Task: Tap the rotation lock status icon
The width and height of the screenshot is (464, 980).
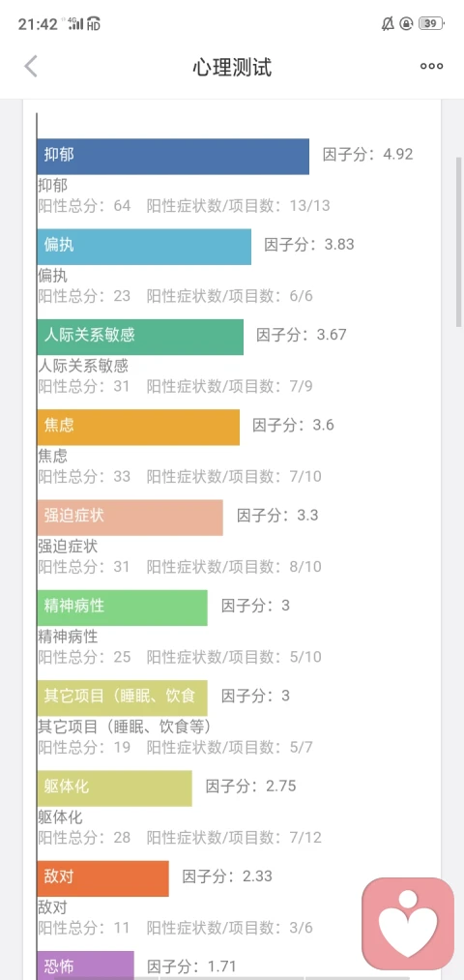Action: (x=407, y=24)
